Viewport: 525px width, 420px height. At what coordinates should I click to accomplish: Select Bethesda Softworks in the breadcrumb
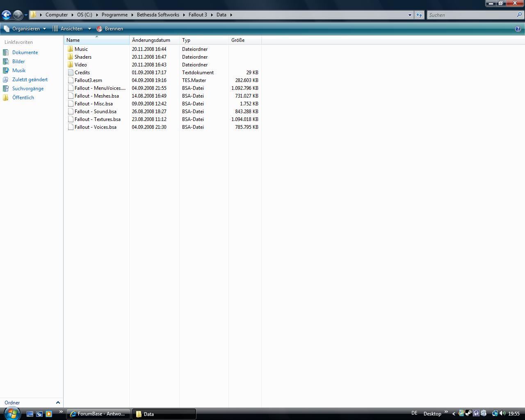(158, 15)
